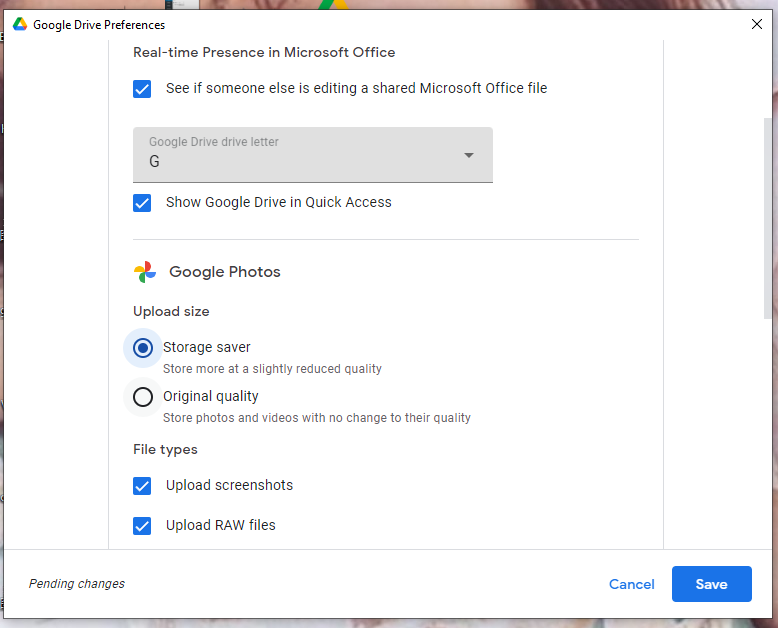
Task: Toggle Show Google Drive in Quick Access
Action: click(142, 202)
